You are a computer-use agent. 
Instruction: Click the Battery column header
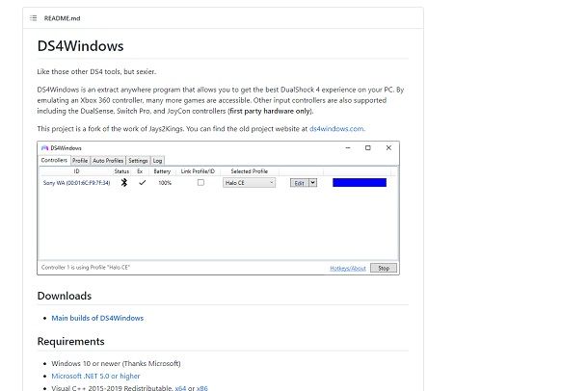162,171
